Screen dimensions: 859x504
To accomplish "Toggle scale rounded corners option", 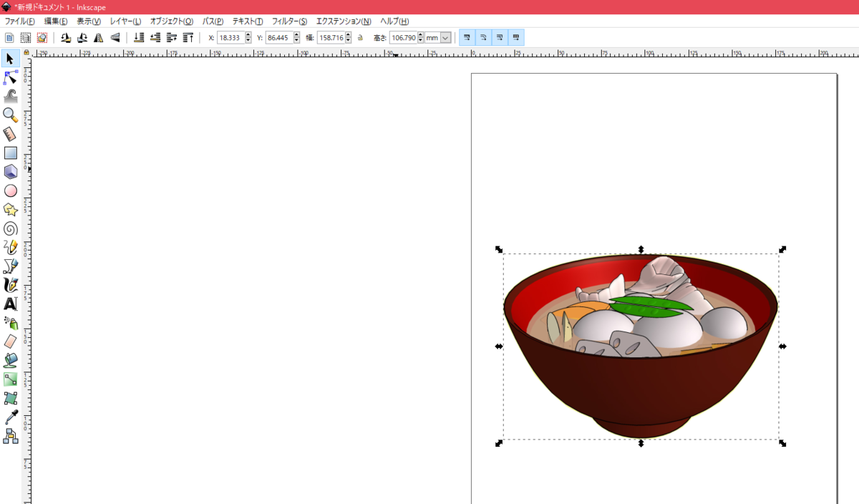I will pyautogui.click(x=483, y=37).
